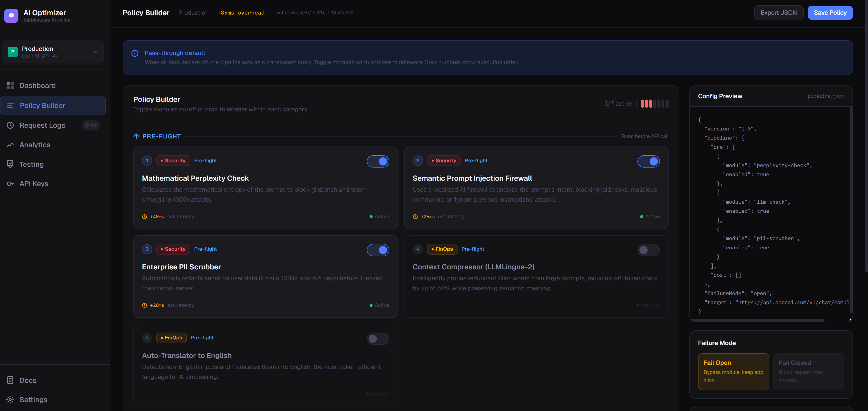Enable Auto-Translator to English toggle
This screenshot has width=868, height=411.
pyautogui.click(x=378, y=338)
